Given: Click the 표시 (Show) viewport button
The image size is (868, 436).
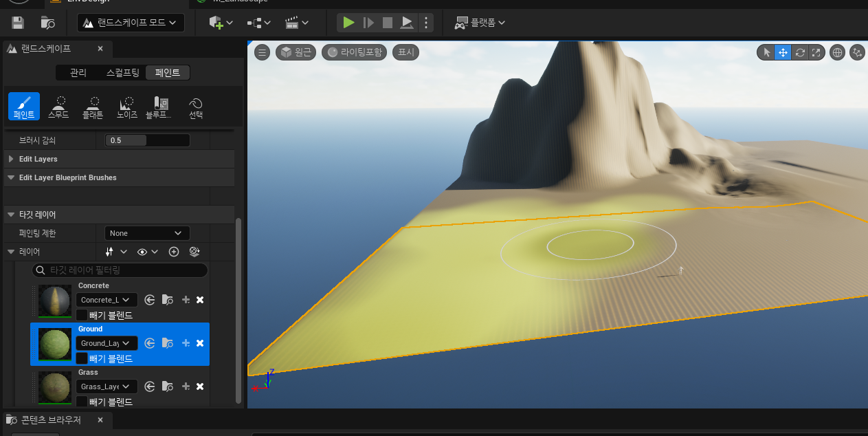Looking at the screenshot, I should [x=406, y=52].
